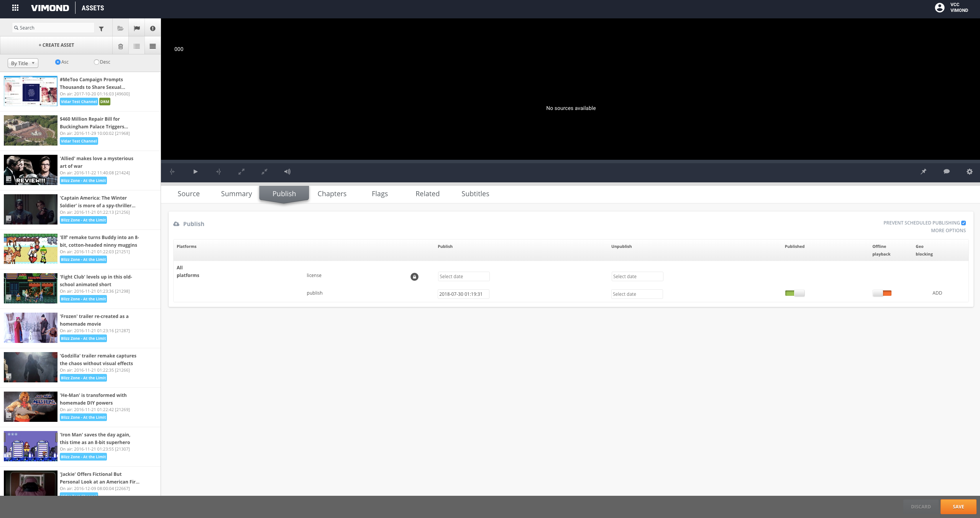Viewport: 980px width, 518px height.
Task: Click the DRM tag on the #MeToo asset
Action: 105,102
